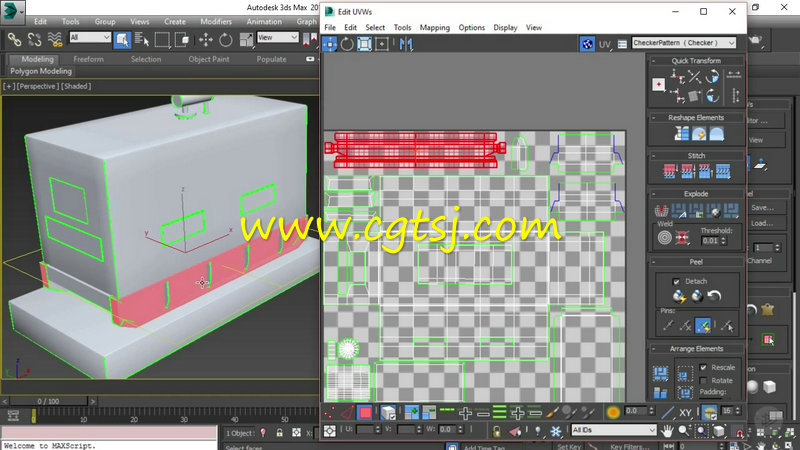Open the Display menu in Edit UVWs
The image size is (800, 450).
tap(505, 28)
